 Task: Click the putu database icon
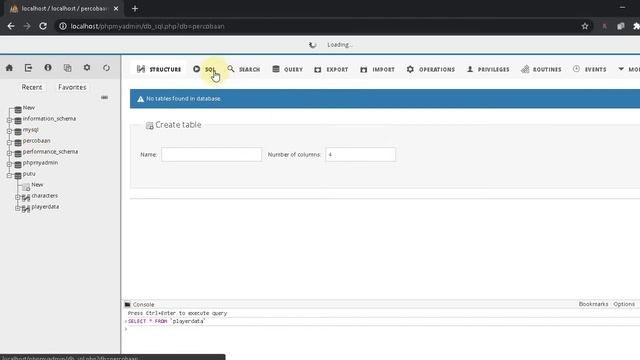click(18, 176)
